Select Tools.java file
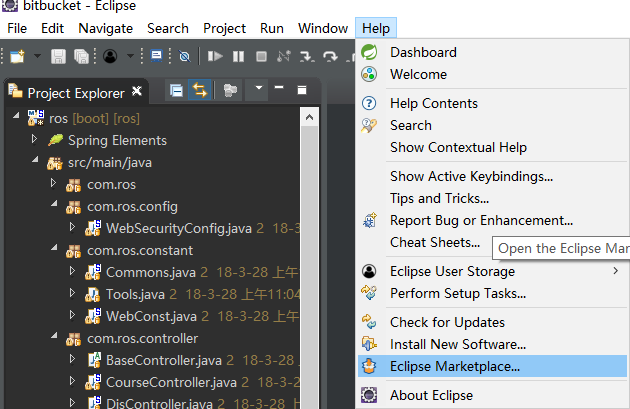This screenshot has height=409, width=630. click(135, 294)
